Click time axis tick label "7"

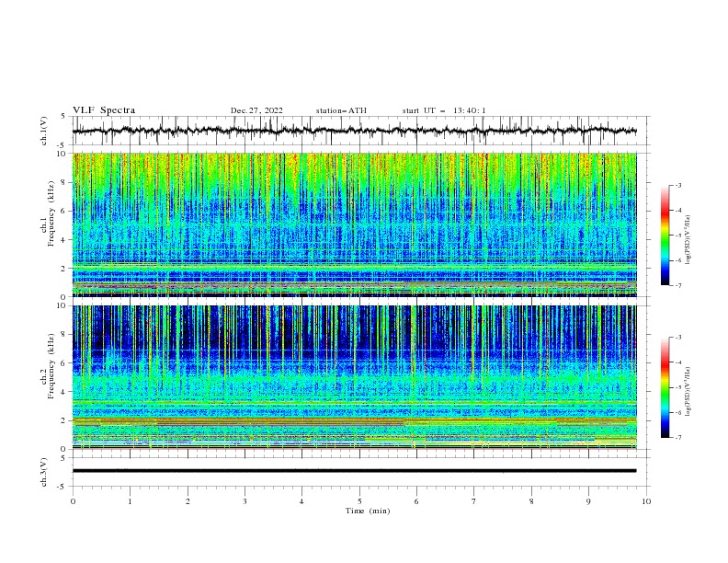(474, 501)
